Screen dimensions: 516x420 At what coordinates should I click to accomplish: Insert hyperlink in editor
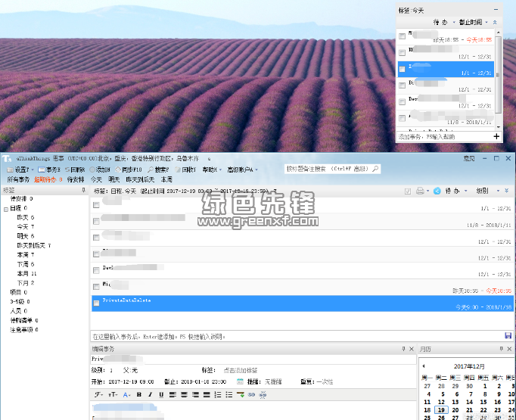(x=251, y=395)
